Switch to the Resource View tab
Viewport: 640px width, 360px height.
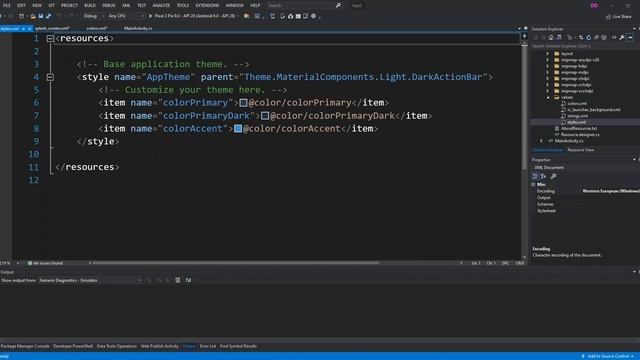[580, 150]
